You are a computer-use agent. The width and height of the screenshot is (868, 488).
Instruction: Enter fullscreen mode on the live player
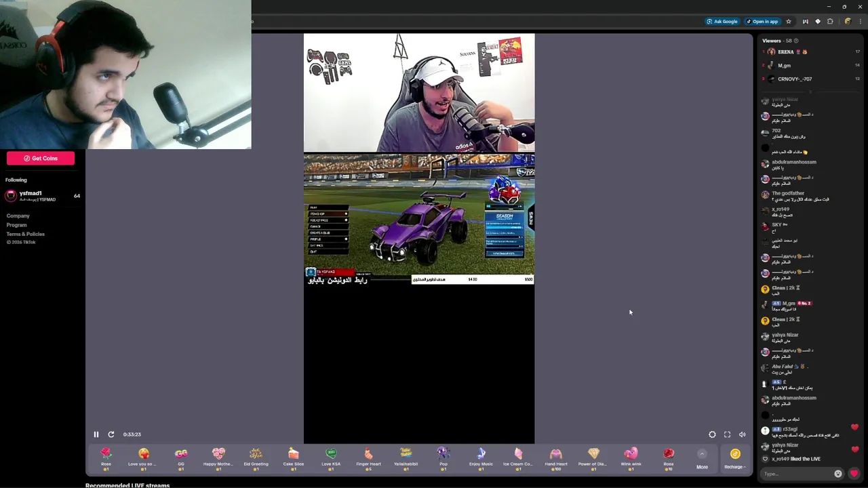pos(727,434)
